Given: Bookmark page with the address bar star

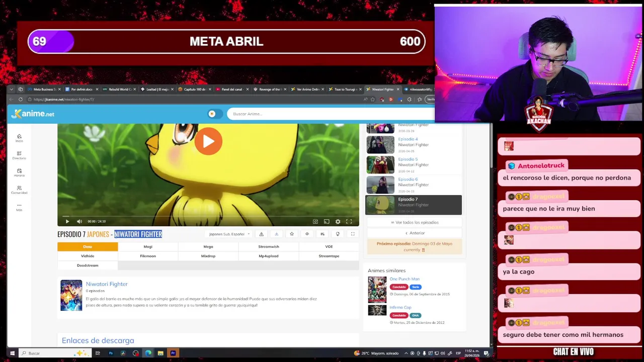Looking at the screenshot, I should (x=372, y=100).
